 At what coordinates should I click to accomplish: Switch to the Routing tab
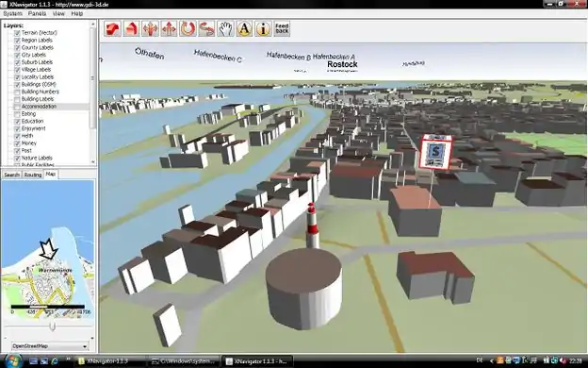(x=33, y=175)
